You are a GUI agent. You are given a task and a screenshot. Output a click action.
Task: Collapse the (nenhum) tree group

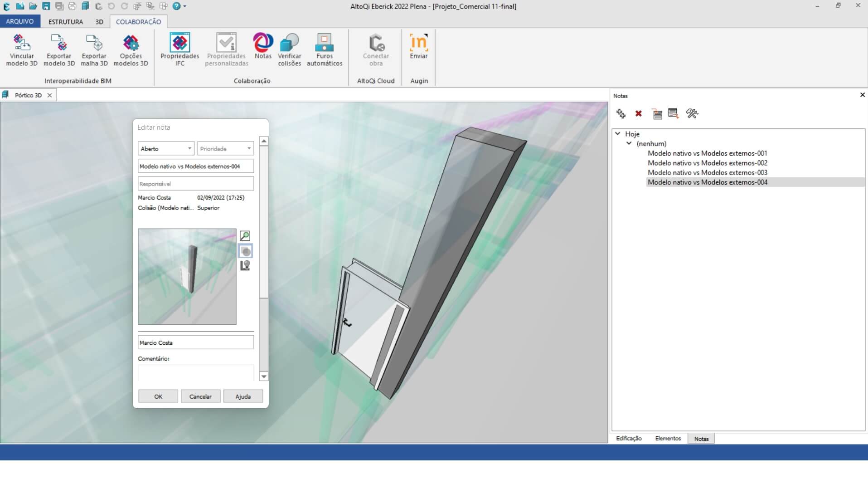[629, 143]
